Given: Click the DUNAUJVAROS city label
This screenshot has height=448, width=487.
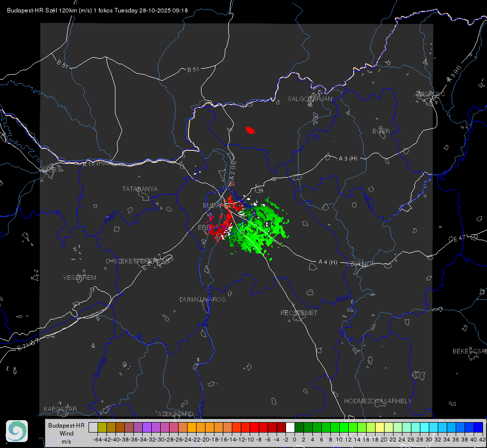Looking at the screenshot, I should pos(202,299).
